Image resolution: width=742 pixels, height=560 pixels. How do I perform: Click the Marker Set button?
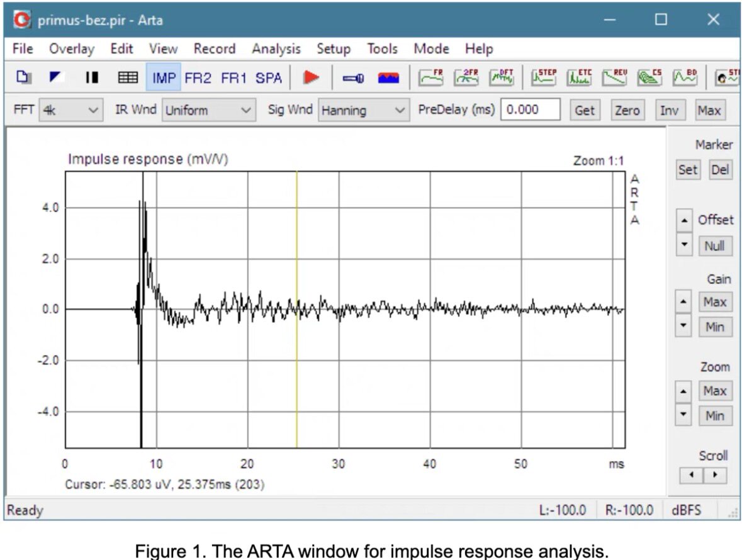click(688, 170)
